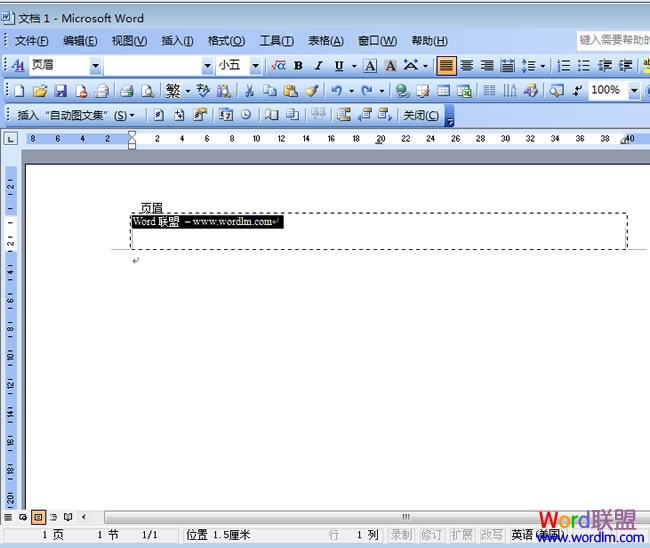Insert date in header toolbar
This screenshot has height=548, width=650.
coord(226,115)
